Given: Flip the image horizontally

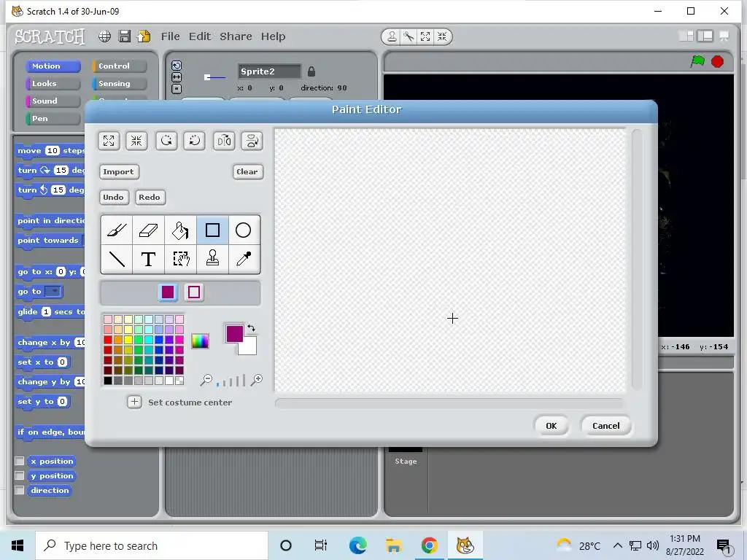Looking at the screenshot, I should pos(224,141).
